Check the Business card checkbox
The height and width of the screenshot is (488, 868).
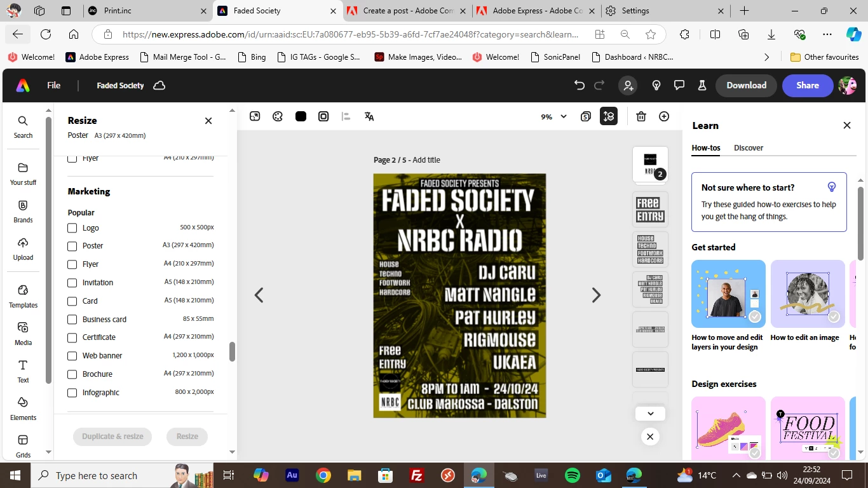coord(72,320)
